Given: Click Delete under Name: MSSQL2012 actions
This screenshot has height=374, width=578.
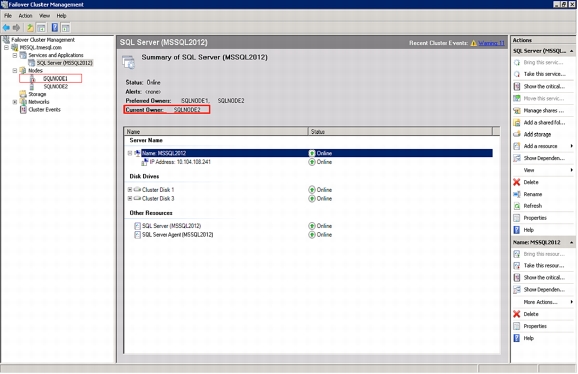Looking at the screenshot, I should coord(531,314).
